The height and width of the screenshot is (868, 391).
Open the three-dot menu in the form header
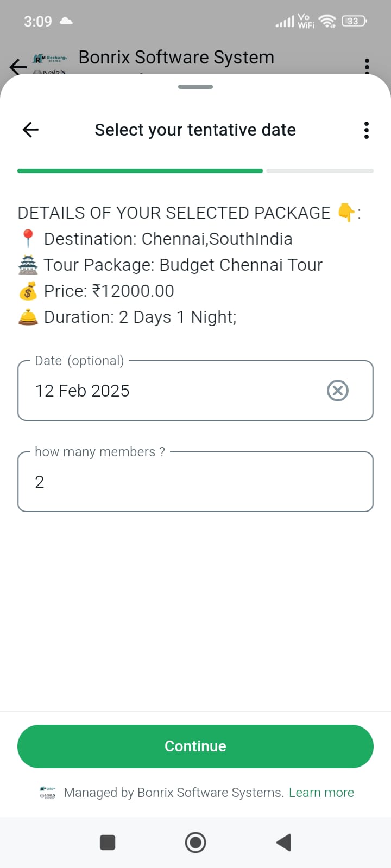click(367, 130)
